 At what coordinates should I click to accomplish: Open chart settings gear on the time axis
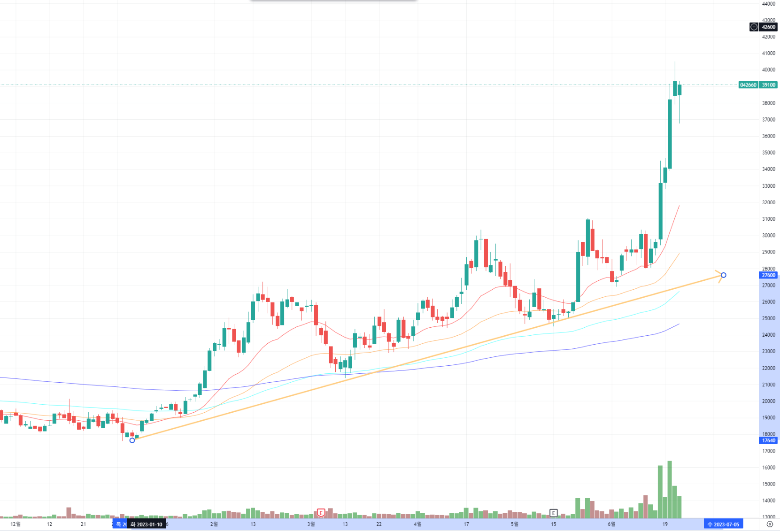[x=770, y=524]
